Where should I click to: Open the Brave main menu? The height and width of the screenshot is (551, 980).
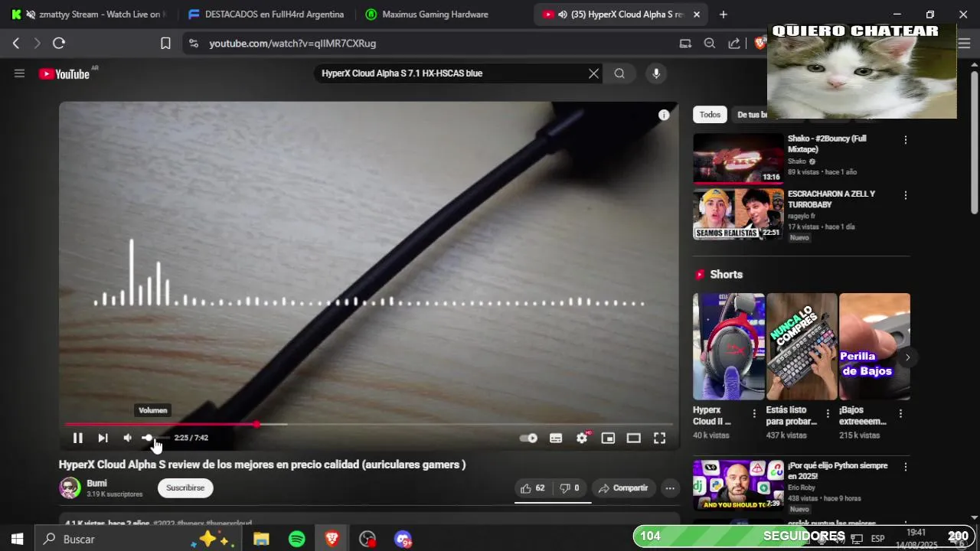tap(964, 44)
